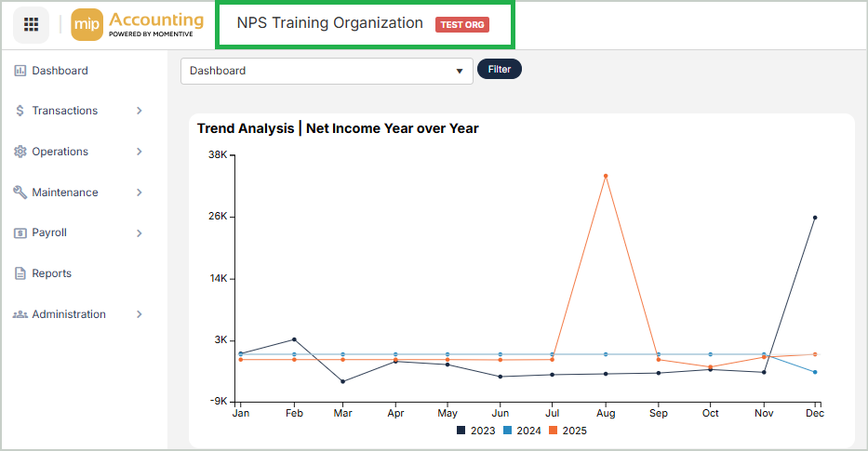Toggle the 2023 series in chart legend
868x451 pixels.
click(475, 431)
